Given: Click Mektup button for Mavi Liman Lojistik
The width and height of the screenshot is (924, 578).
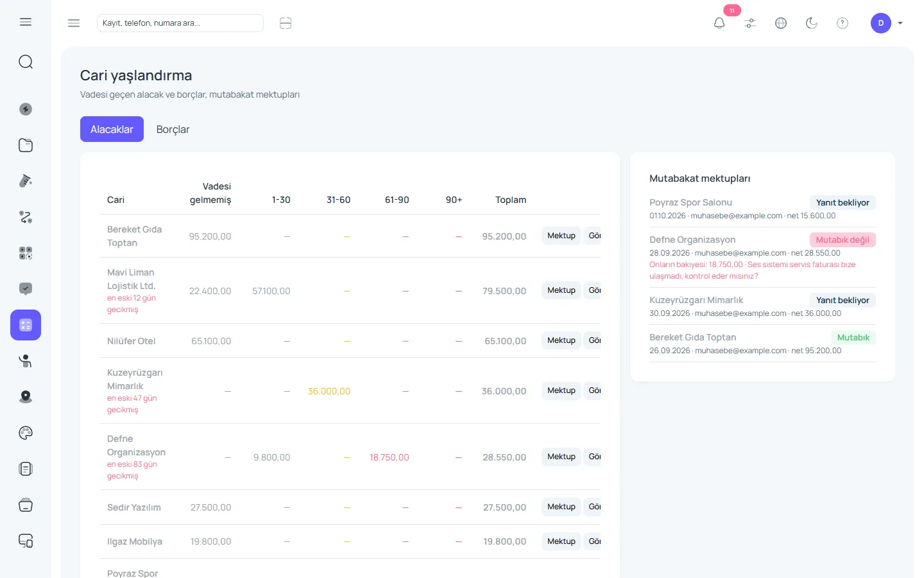Looking at the screenshot, I should [x=561, y=290].
